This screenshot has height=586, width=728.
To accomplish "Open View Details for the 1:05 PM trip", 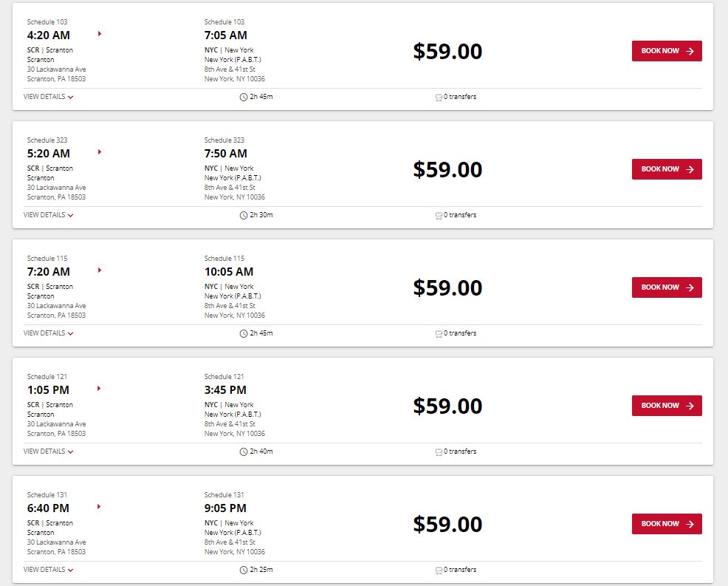I will 48,452.
